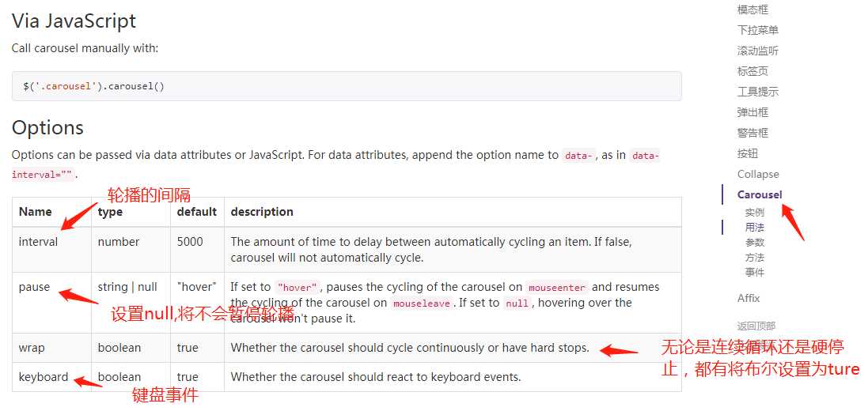Viewport: 868px width, 411px height.
Task: Select the 方法 subsection link
Action: point(755,258)
